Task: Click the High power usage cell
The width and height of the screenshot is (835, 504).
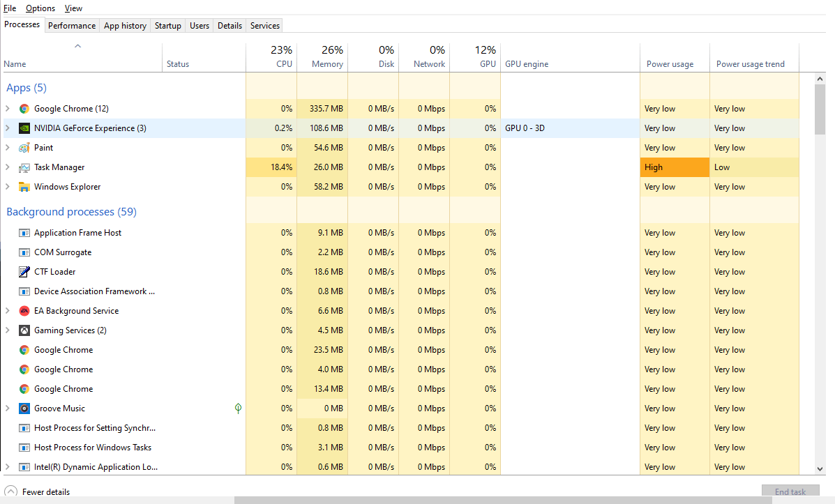Action: click(675, 167)
